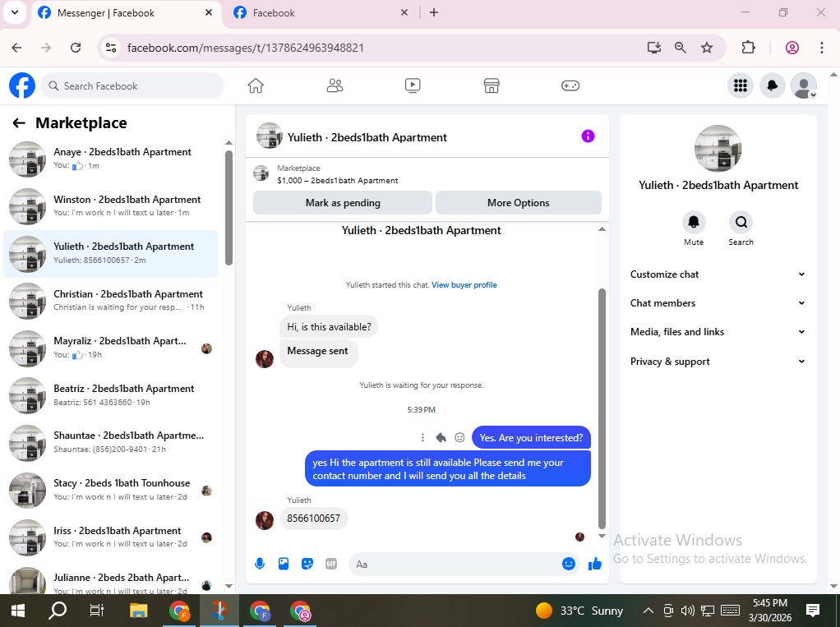Click the '$1,000 – 2beds1bath Apartment' listing text
840x627 pixels.
pos(338,181)
